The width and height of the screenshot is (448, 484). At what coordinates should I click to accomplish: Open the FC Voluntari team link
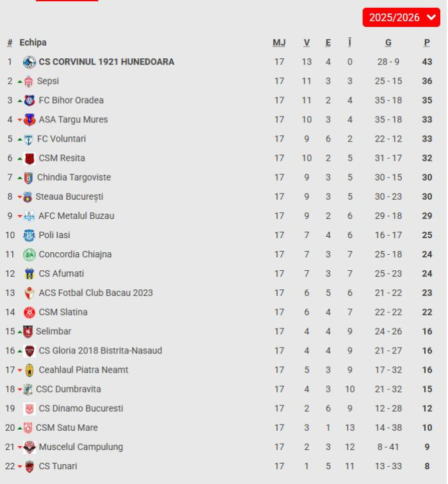click(x=61, y=139)
